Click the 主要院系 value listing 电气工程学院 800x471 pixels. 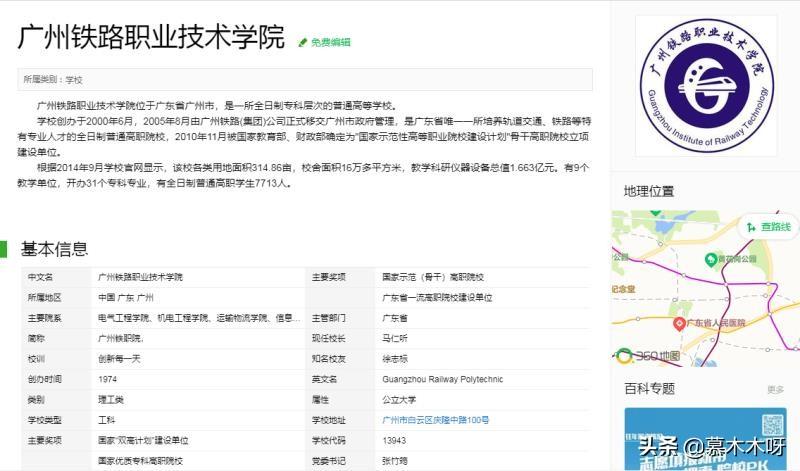click(199, 318)
